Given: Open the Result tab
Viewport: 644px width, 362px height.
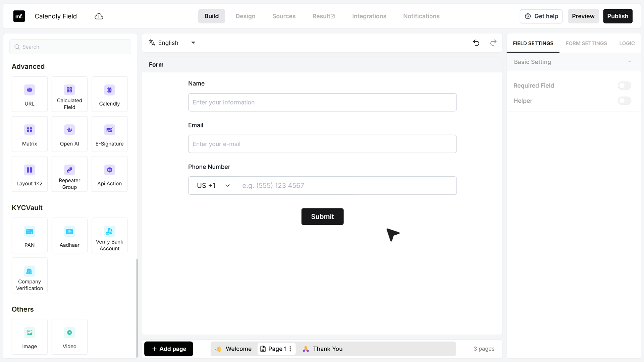Looking at the screenshot, I should pyautogui.click(x=324, y=16).
